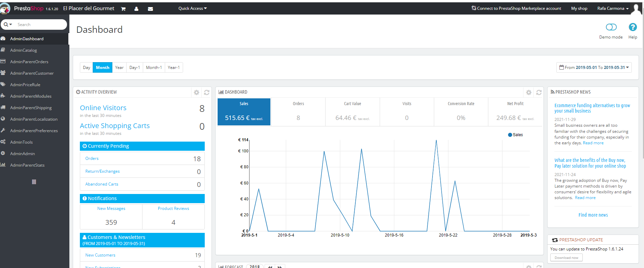Screen dimensions: 644x268
Task: Set the period to Month
Action: pyautogui.click(x=103, y=68)
